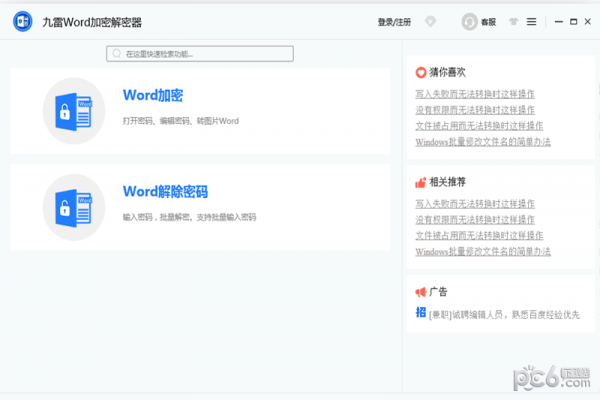
Task: Maximize the window
Action: pos(573,22)
